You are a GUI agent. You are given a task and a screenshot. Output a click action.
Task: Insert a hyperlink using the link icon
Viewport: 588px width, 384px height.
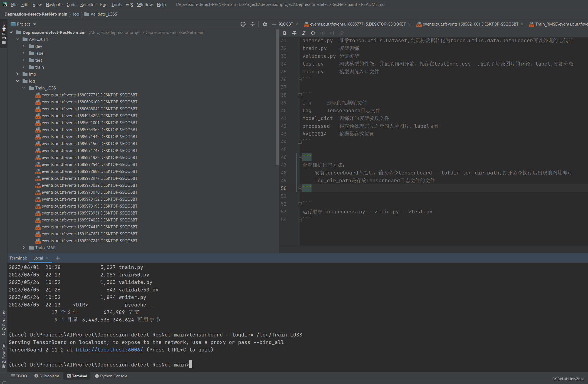tap(342, 33)
